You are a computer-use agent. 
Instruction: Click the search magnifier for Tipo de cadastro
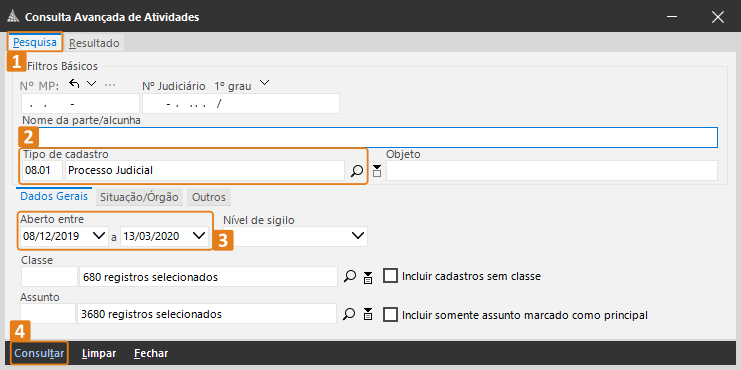coord(356,171)
